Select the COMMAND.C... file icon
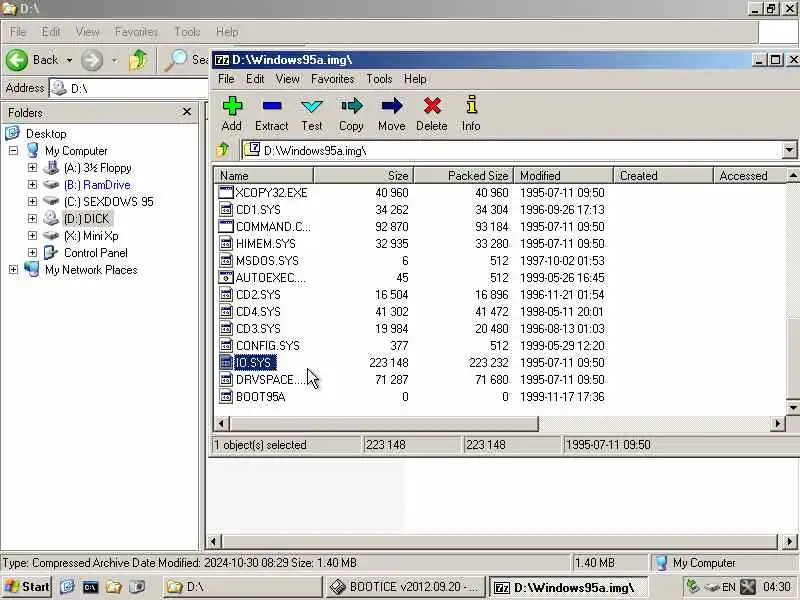 [226, 227]
